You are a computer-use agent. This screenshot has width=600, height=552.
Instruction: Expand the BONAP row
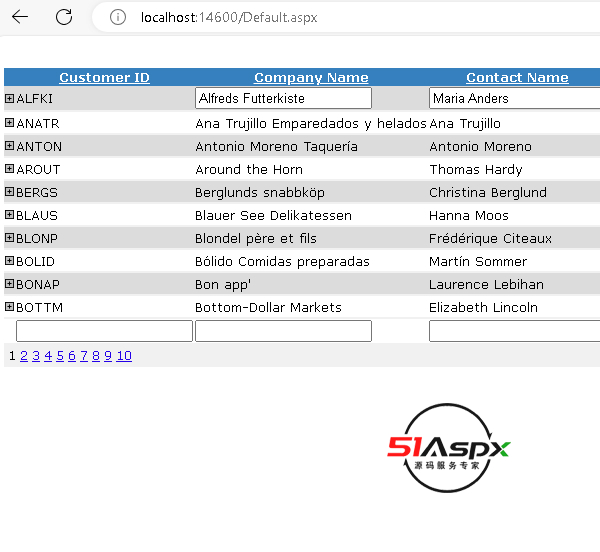click(9, 283)
